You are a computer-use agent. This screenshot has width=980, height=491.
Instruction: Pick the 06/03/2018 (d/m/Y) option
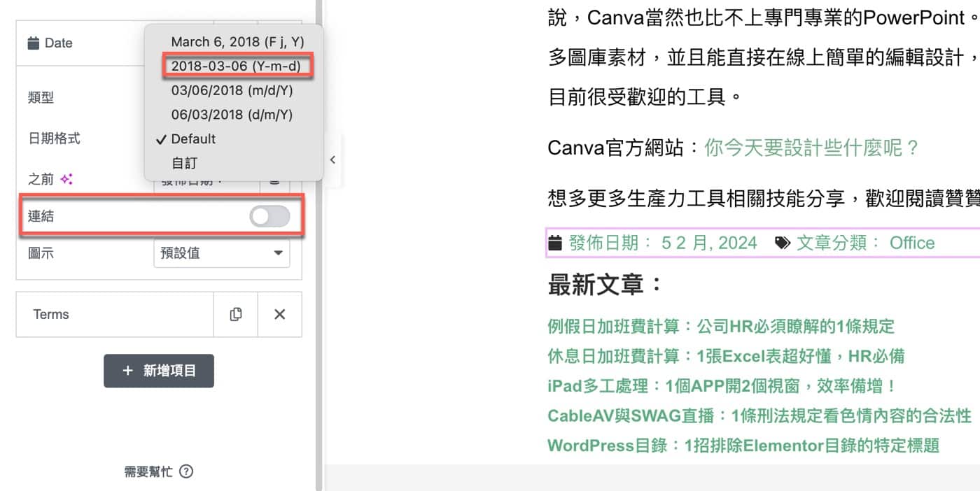coord(232,115)
